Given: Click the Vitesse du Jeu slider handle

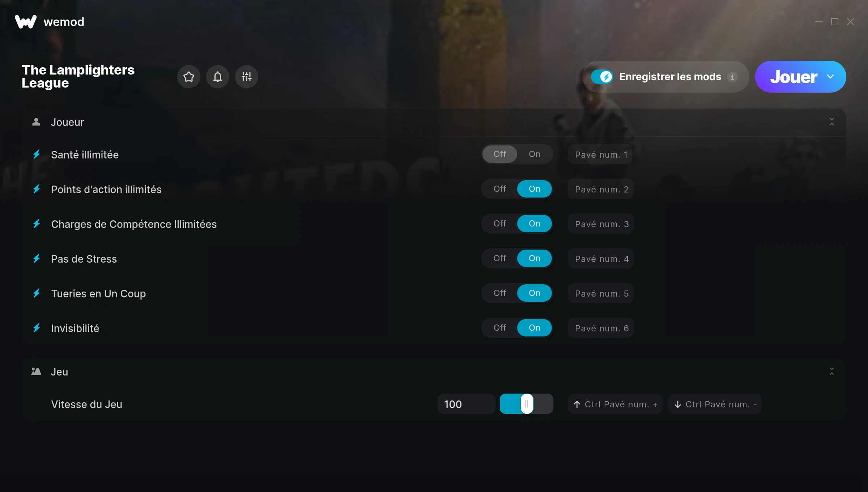Looking at the screenshot, I should click(527, 404).
